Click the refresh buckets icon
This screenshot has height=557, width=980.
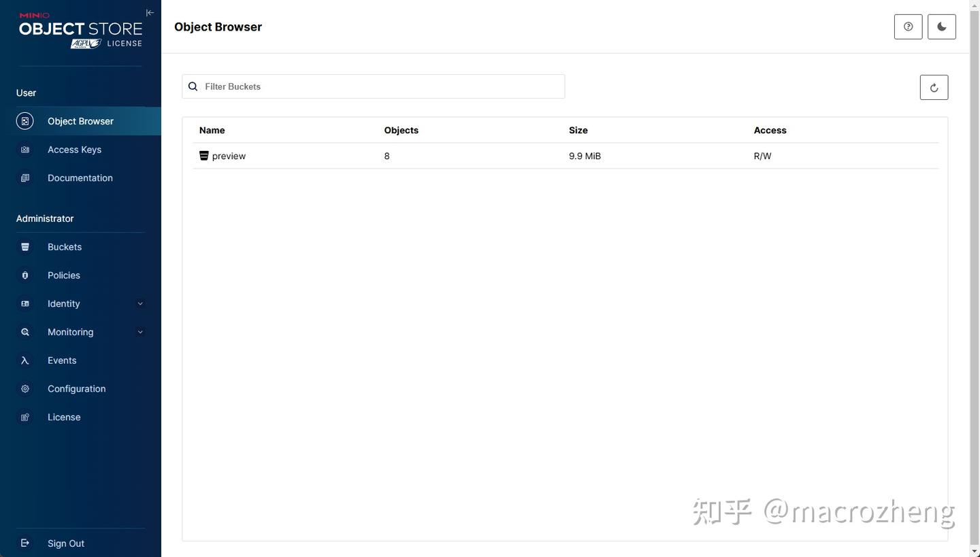(933, 87)
